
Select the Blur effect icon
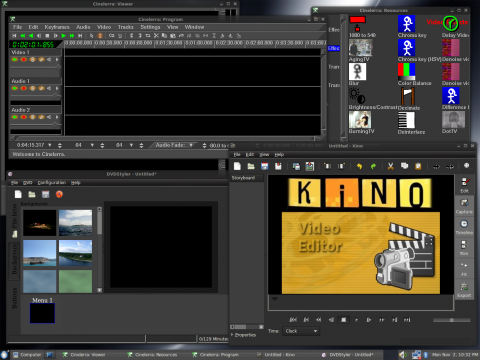[357, 72]
